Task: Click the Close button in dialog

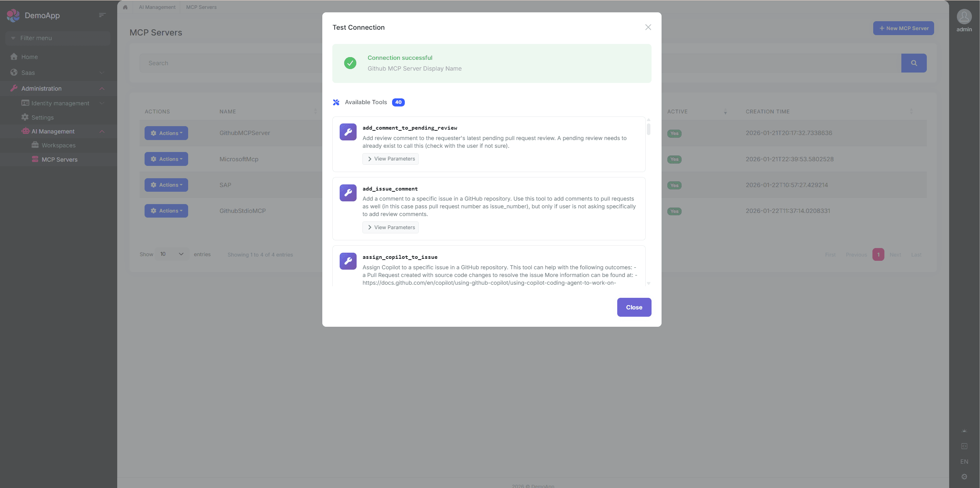Action: (x=634, y=307)
